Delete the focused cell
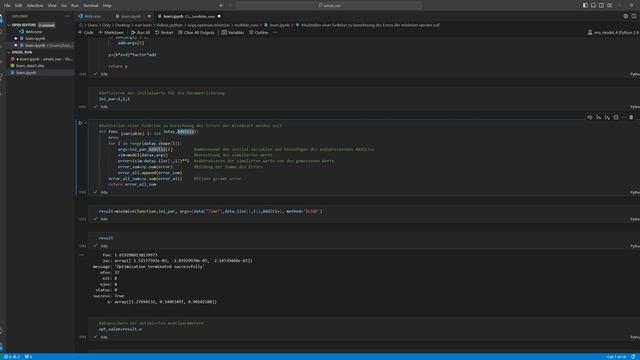 point(631,118)
